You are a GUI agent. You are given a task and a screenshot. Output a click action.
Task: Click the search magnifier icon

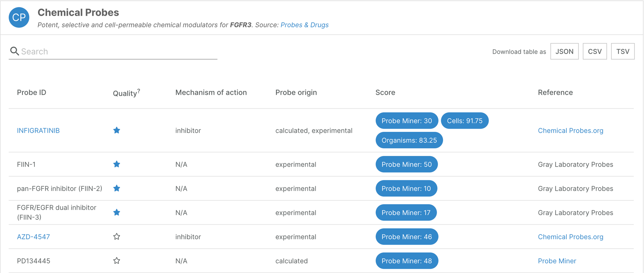point(14,51)
